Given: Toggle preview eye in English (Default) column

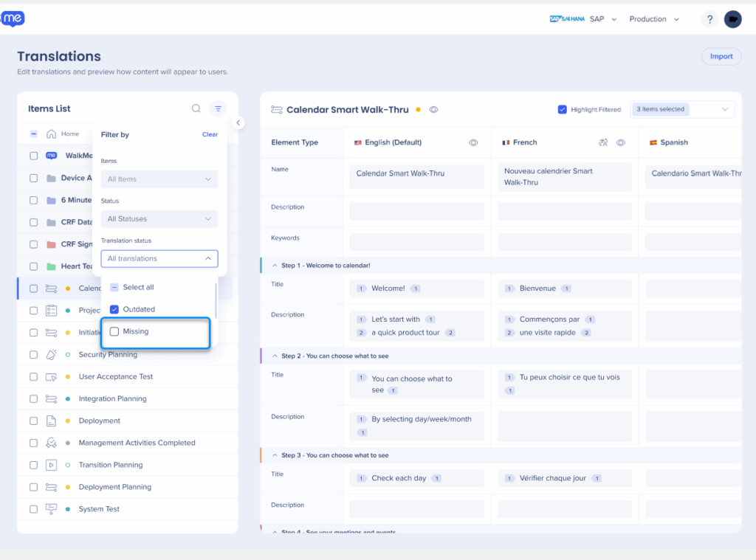Looking at the screenshot, I should (473, 142).
